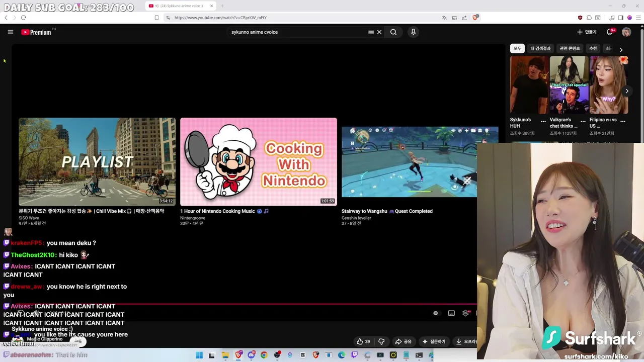Go back with the browser back arrow

pyautogui.click(x=6, y=18)
